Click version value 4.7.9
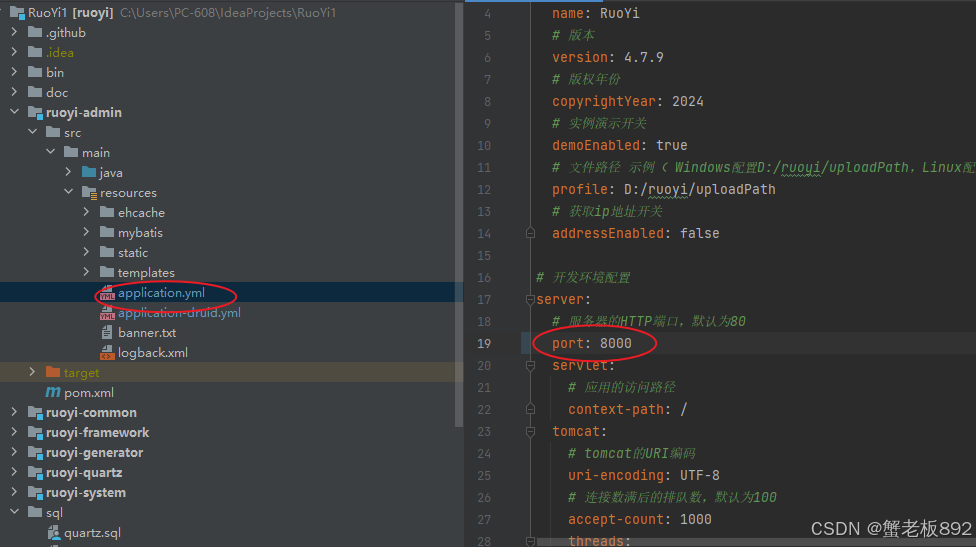 (644, 57)
